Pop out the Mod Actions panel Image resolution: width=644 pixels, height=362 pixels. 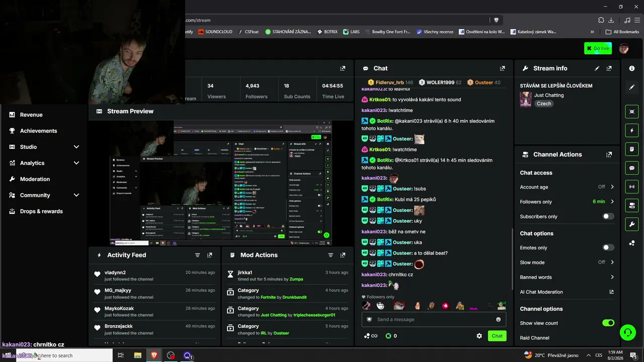pyautogui.click(x=343, y=255)
